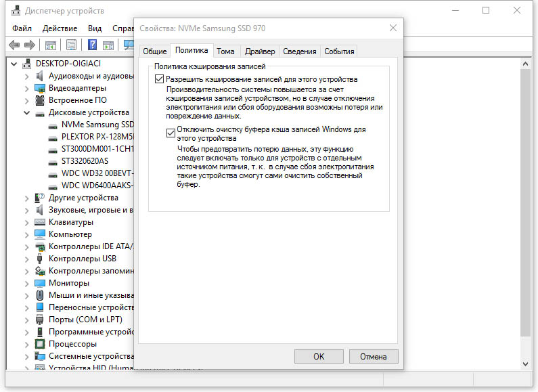
Task: Collapse the Дисковые устройства tree node
Action: tap(27, 112)
